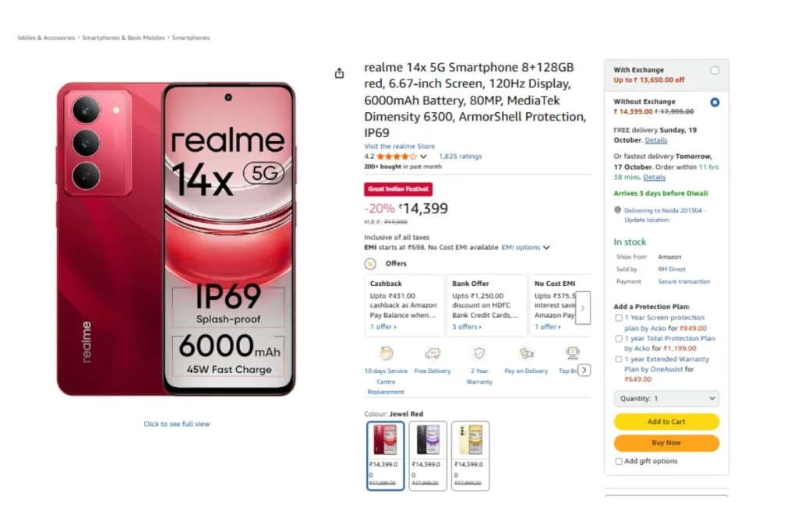Tick 1 year Extended Warranty checkbox
798x532 pixels.
(x=619, y=360)
